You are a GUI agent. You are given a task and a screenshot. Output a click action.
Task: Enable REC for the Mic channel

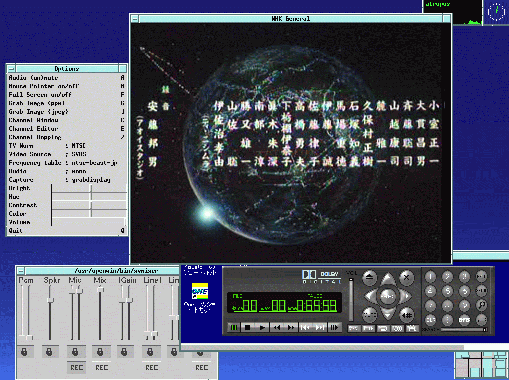[x=76, y=367]
